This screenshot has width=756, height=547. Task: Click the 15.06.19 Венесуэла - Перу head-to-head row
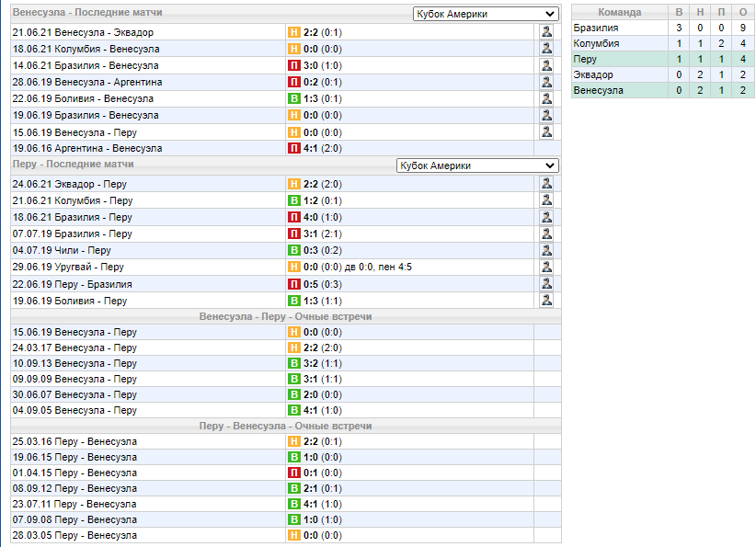286,332
